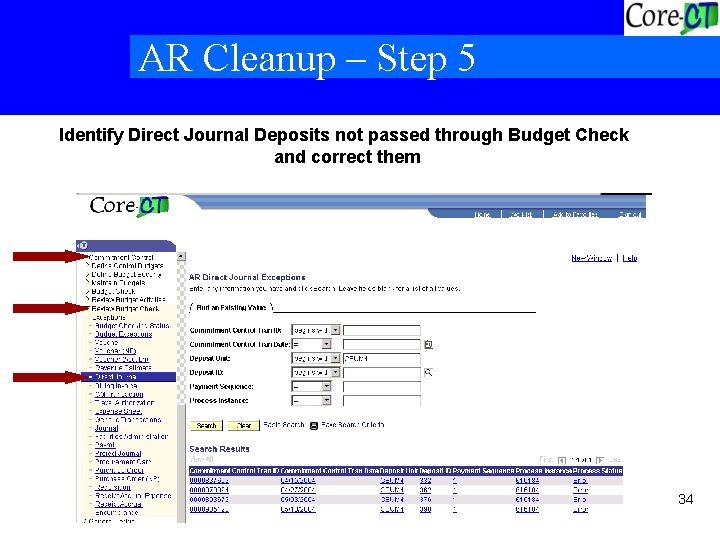
Task: Click into Commitment Control Tran ID text field
Action: 382,330
